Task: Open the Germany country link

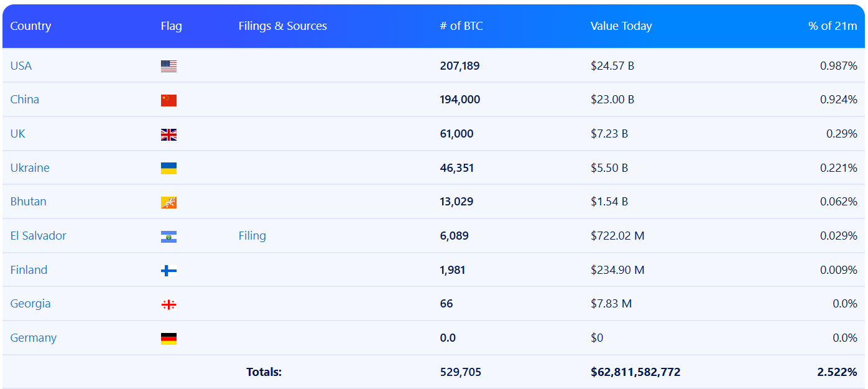Action: click(34, 338)
